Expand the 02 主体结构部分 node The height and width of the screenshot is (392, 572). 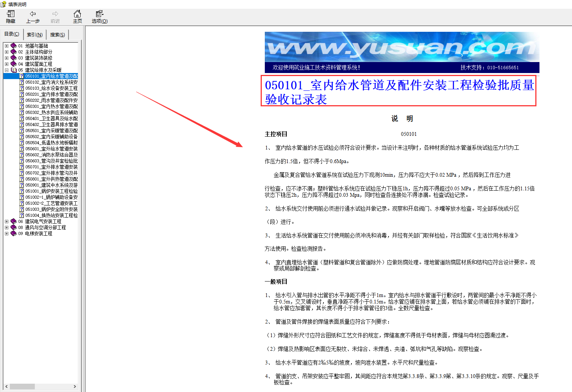coord(6,52)
